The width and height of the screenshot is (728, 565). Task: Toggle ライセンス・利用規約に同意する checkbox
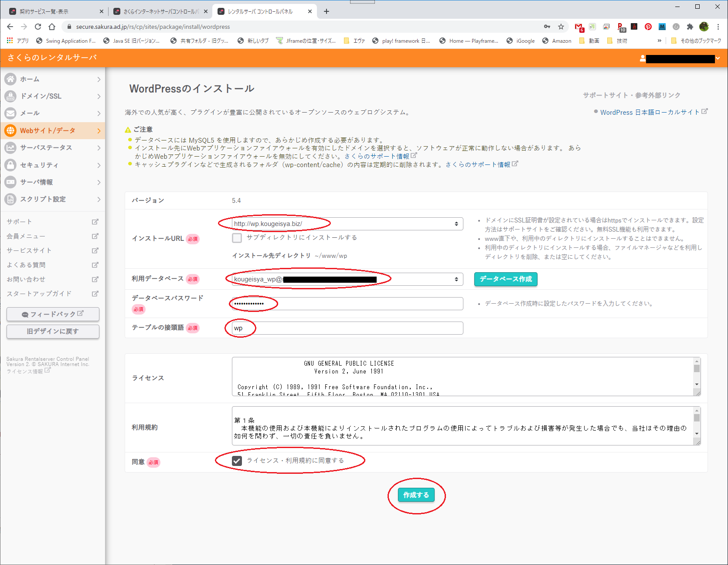point(237,461)
